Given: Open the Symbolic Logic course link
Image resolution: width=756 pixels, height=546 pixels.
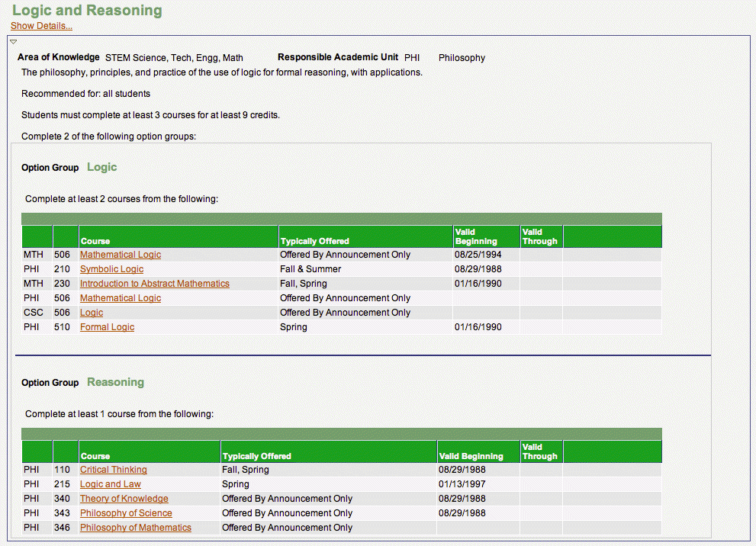Looking at the screenshot, I should pos(111,269).
